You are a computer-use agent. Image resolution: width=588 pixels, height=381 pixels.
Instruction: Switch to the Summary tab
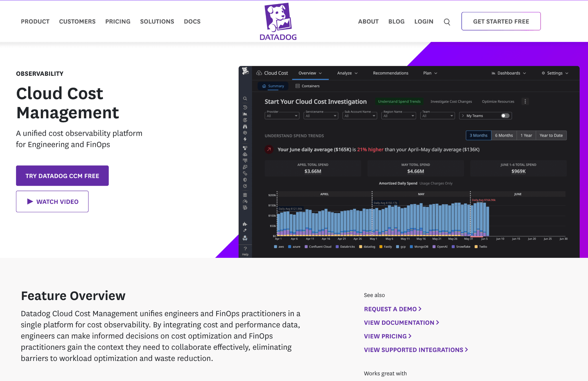[x=273, y=86]
